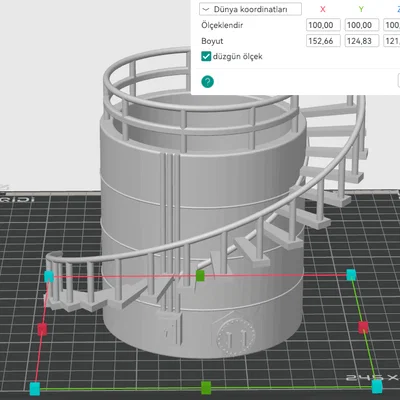Toggle the düzgün ölçek checkbox
400x400 pixels.
206,56
